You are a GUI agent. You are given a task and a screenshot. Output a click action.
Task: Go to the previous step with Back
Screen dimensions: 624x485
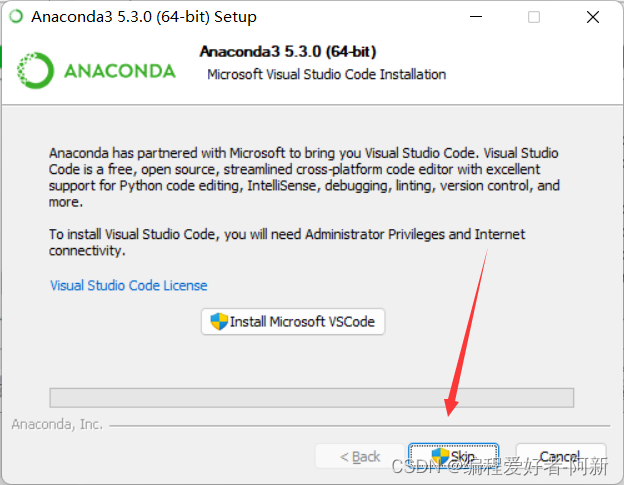coord(360,457)
